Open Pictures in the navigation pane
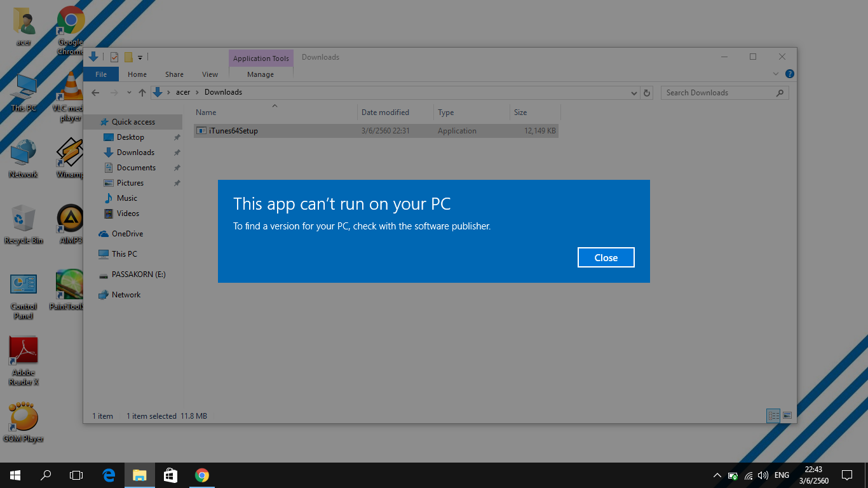The width and height of the screenshot is (868, 488). tap(130, 183)
